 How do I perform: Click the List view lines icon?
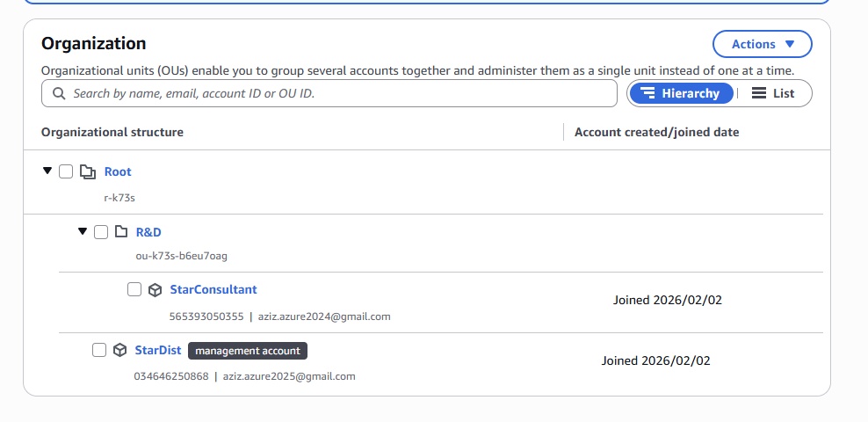[759, 93]
